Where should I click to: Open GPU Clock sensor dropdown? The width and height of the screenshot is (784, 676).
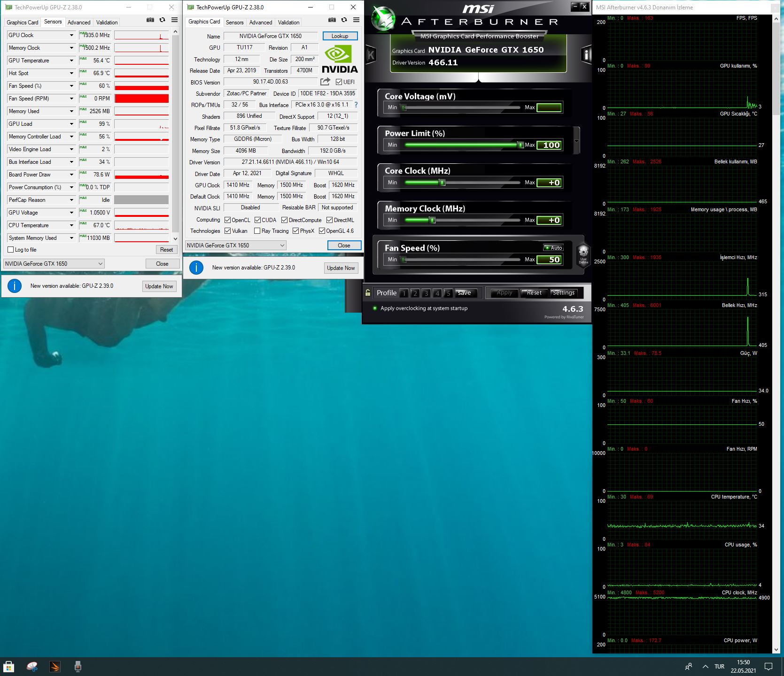[71, 35]
